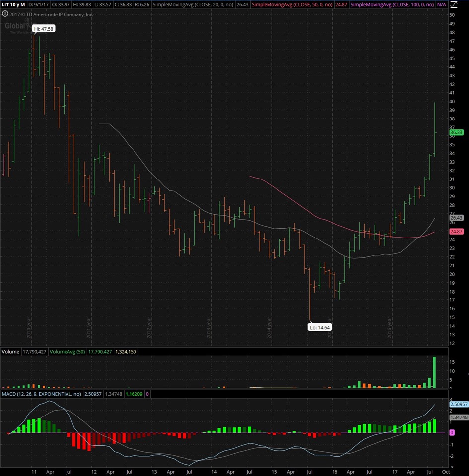Click the copyright TD Ameritrade IP Company text
Screen dimensions: 469x476
[51, 14]
